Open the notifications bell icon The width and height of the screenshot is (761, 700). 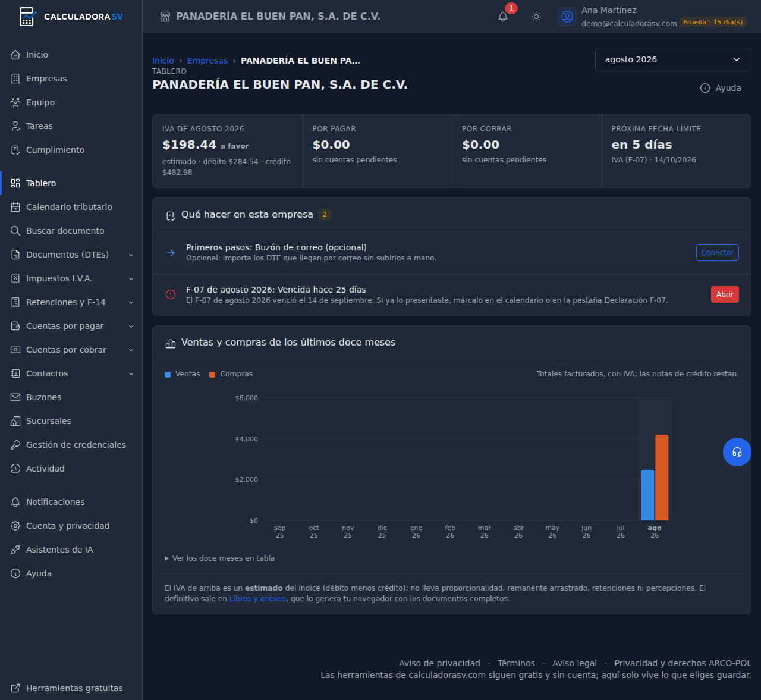[x=503, y=17]
